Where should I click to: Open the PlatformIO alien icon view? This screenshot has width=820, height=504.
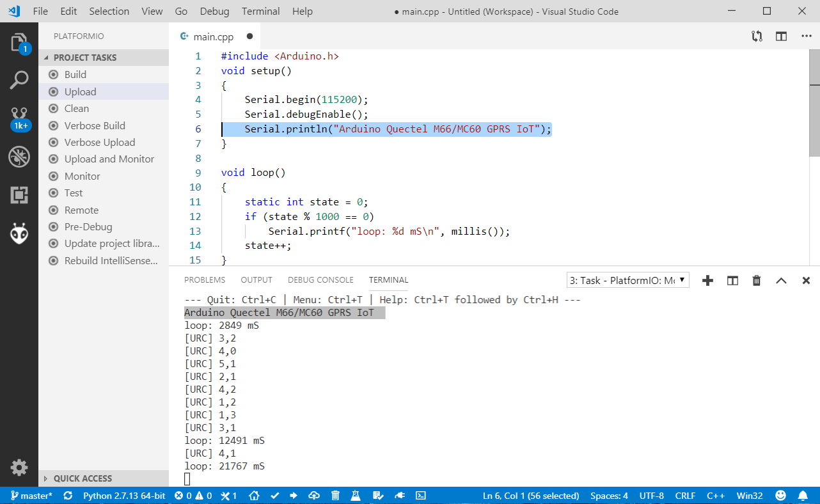pos(19,233)
